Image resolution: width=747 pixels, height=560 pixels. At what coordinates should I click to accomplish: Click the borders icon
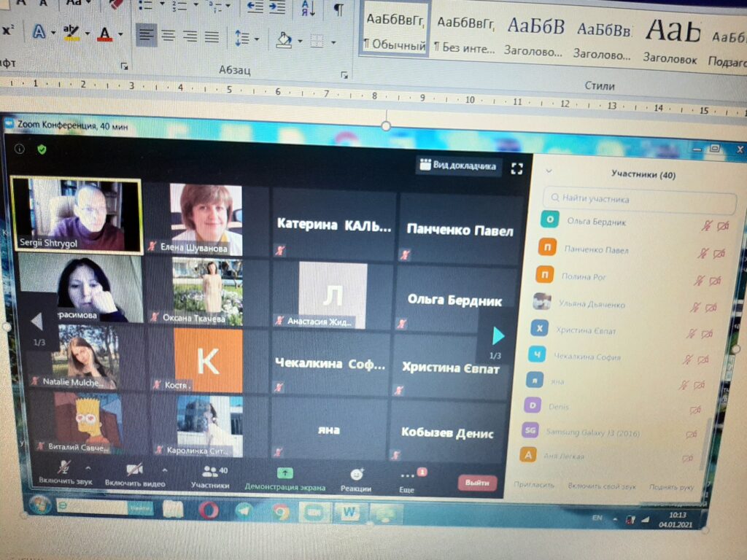tap(317, 42)
